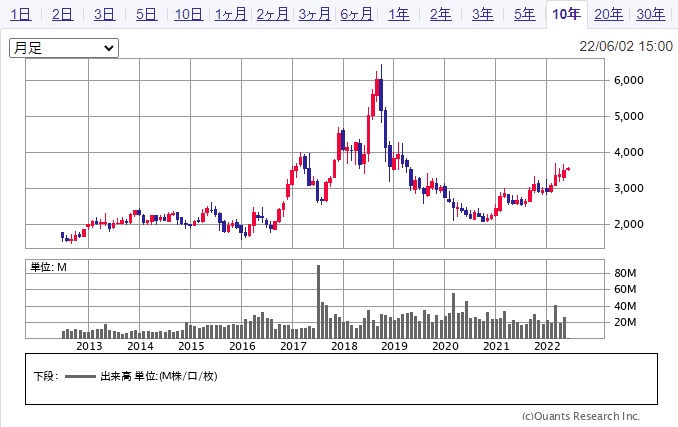The image size is (678, 427).
Task: Open the 月足 candle interval dropdown
Action: point(64,48)
